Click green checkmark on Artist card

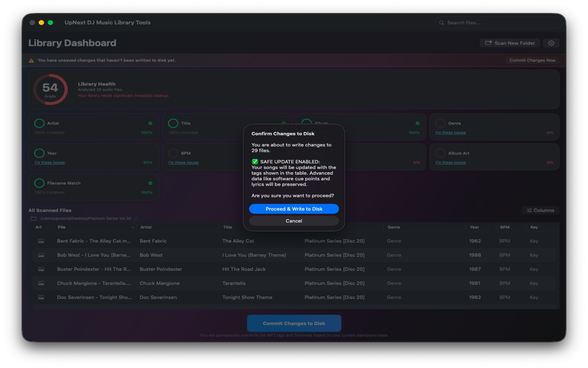click(x=150, y=123)
